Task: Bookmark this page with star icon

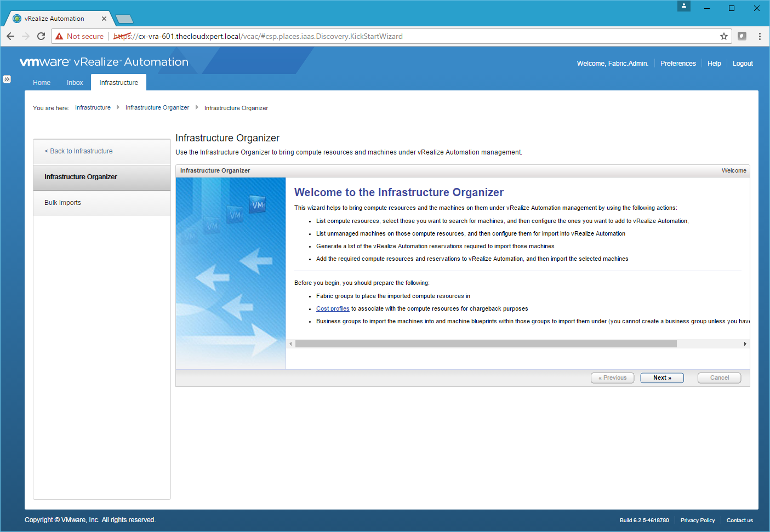Action: 723,36
